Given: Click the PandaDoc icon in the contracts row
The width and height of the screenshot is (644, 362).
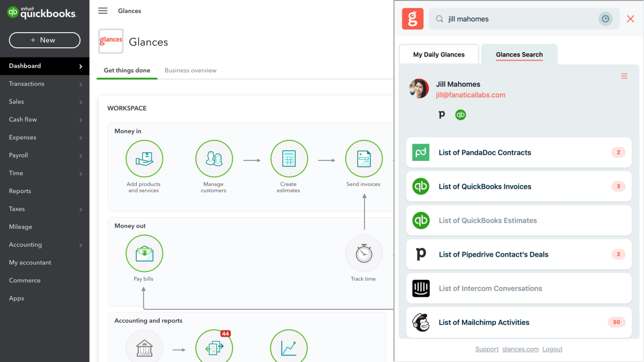Looking at the screenshot, I should [421, 152].
